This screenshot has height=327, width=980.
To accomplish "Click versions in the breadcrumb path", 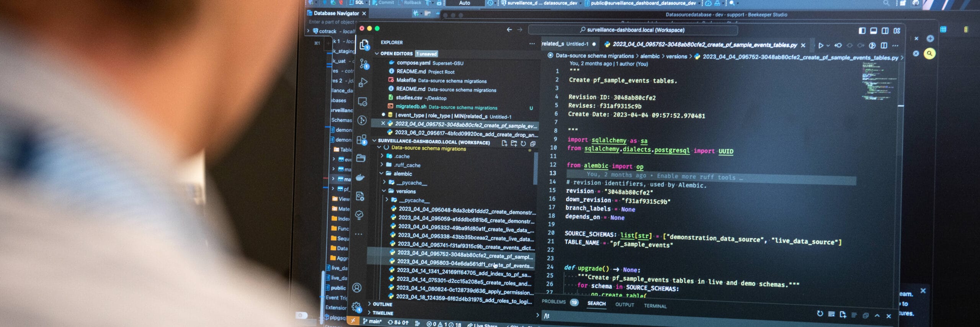I will pyautogui.click(x=676, y=56).
